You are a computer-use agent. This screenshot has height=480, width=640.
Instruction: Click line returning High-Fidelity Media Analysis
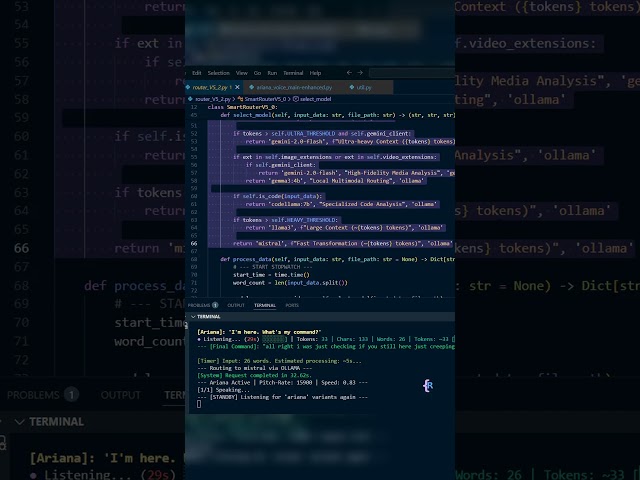click(356, 173)
